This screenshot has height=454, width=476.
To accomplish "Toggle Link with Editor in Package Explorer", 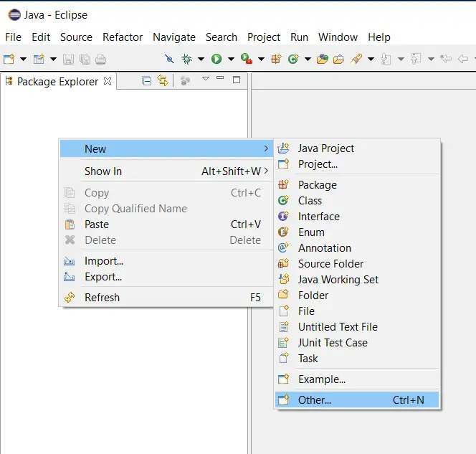I will coord(163,80).
